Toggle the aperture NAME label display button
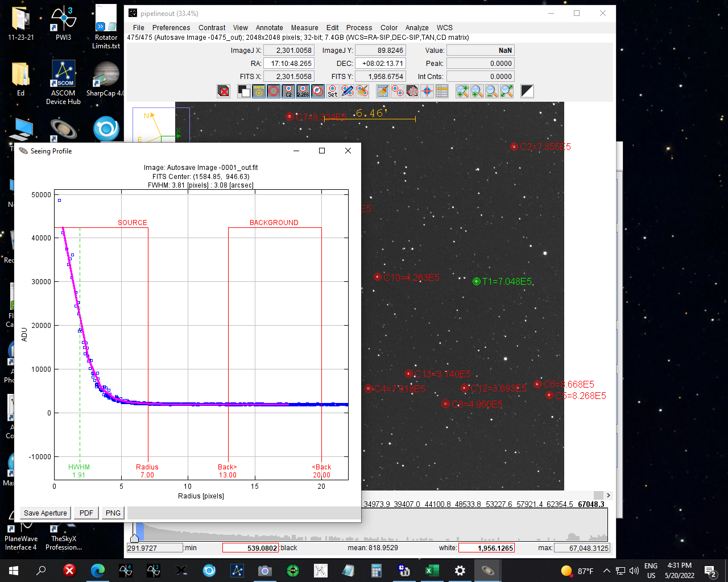The width and height of the screenshot is (728, 582). coord(259,91)
